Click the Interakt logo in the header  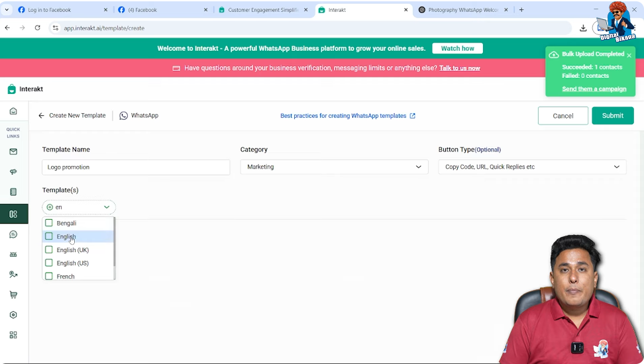pyautogui.click(x=11, y=89)
